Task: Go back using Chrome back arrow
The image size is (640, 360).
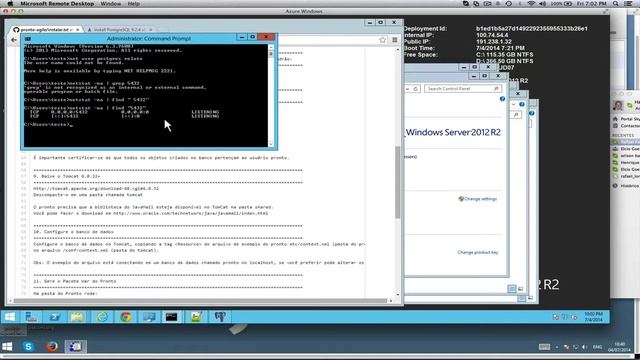Action: 14,40
